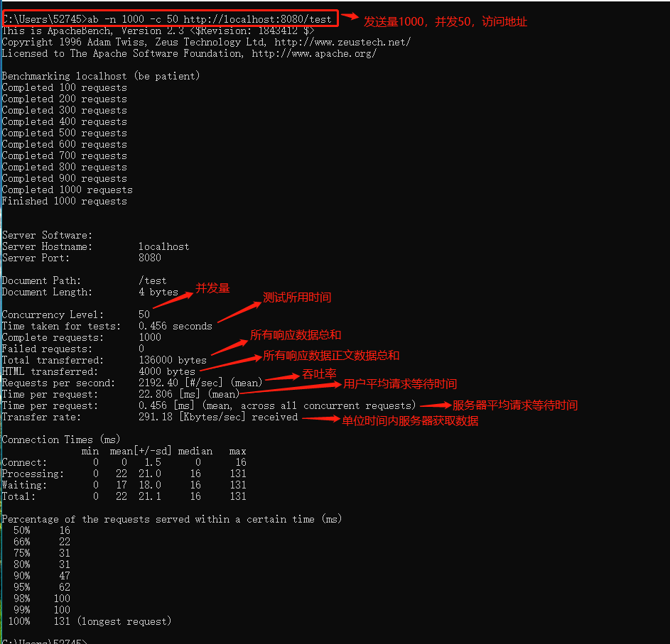The width and height of the screenshot is (670, 644).
Task: Click the 'Total:' row in connection times
Action: (124, 496)
